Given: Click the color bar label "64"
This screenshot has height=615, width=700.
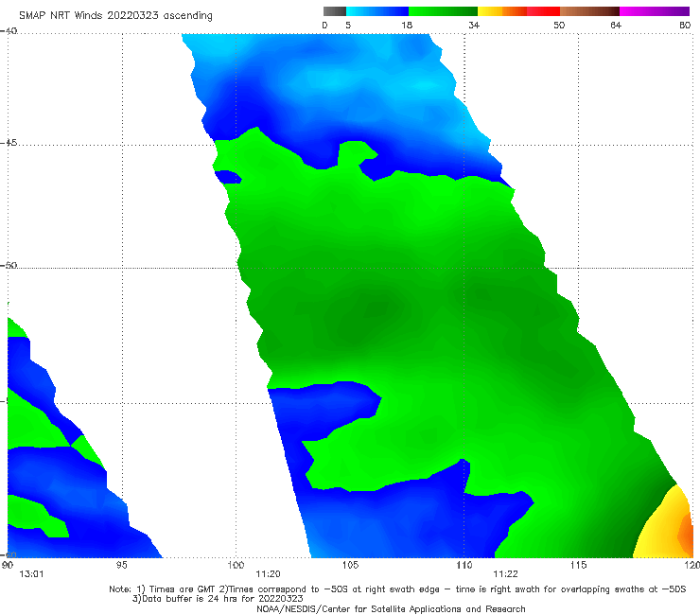Looking at the screenshot, I should click(x=616, y=26).
